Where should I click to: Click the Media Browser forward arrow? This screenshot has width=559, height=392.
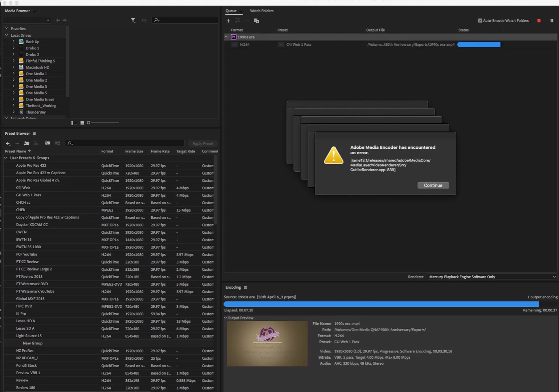(x=65, y=20)
